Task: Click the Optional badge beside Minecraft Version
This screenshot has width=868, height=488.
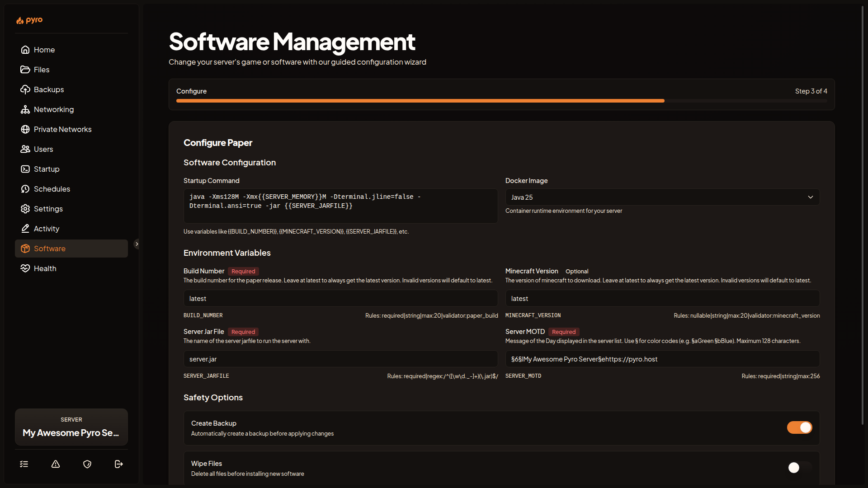Action: pyautogui.click(x=577, y=271)
